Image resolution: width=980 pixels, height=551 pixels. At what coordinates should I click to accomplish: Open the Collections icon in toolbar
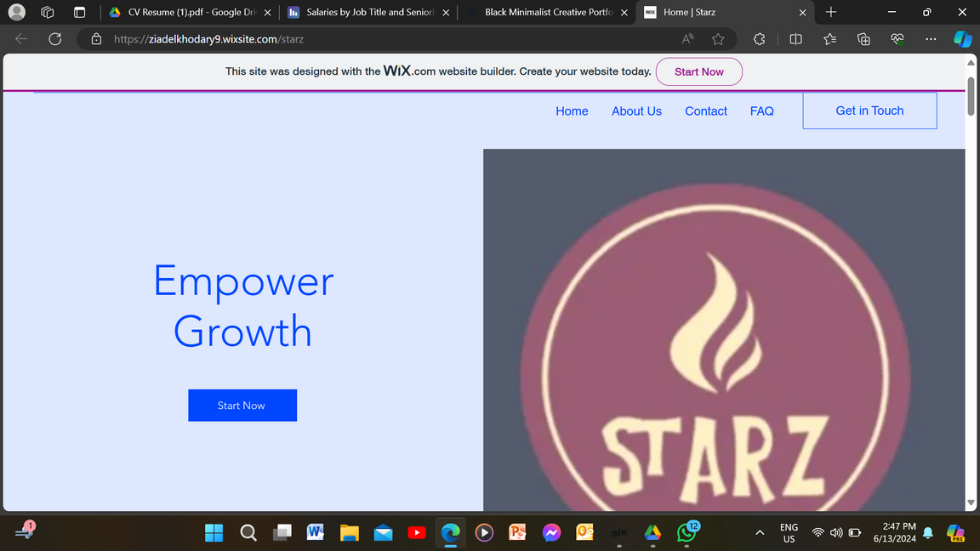point(863,39)
